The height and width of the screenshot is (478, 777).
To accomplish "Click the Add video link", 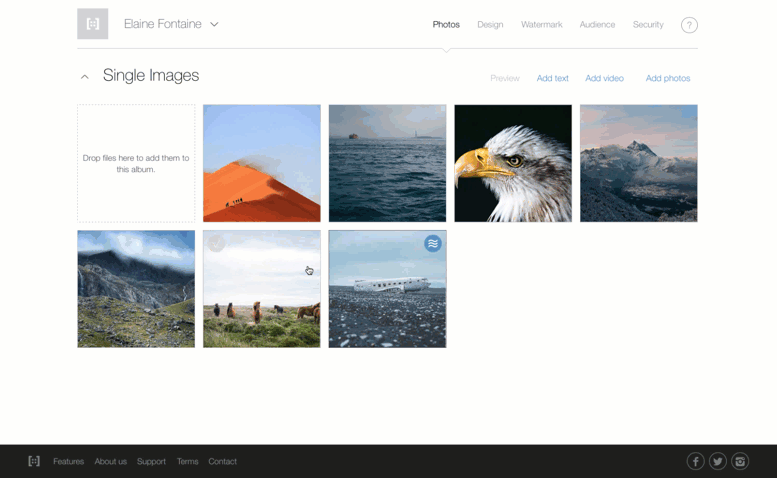I will [605, 78].
